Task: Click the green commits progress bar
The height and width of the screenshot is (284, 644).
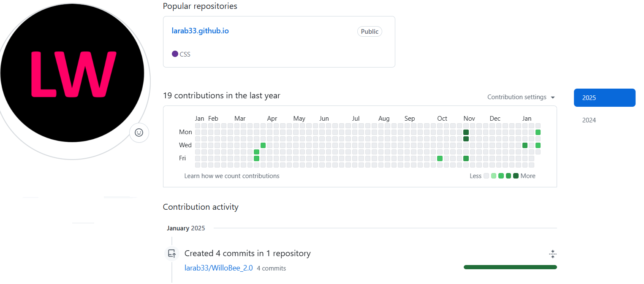Action: coord(510,267)
